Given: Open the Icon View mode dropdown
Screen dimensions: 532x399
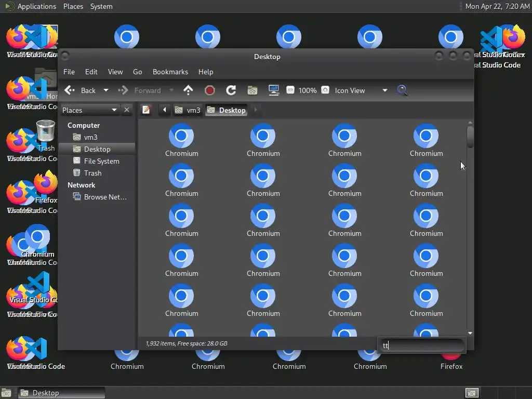Looking at the screenshot, I should point(361,90).
